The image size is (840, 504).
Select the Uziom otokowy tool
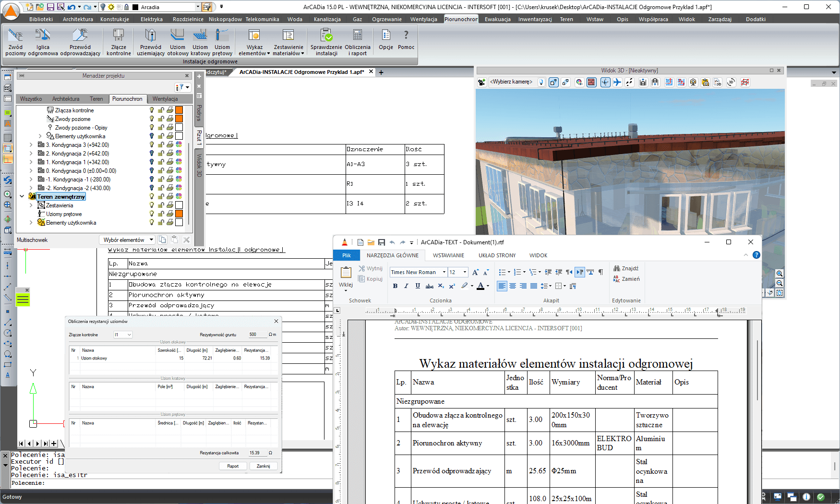click(x=178, y=42)
